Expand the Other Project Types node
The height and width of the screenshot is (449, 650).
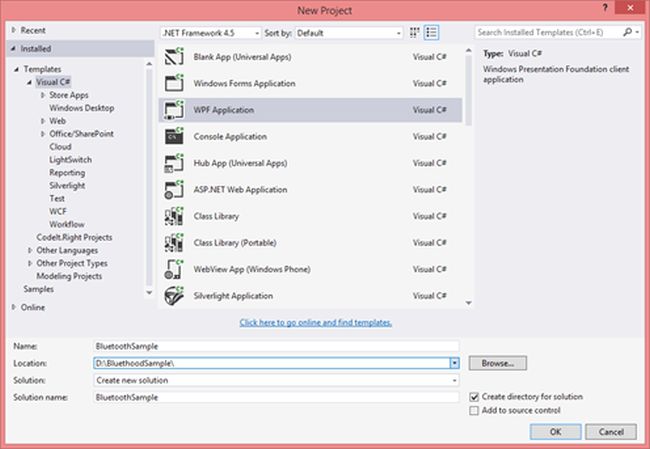30,263
